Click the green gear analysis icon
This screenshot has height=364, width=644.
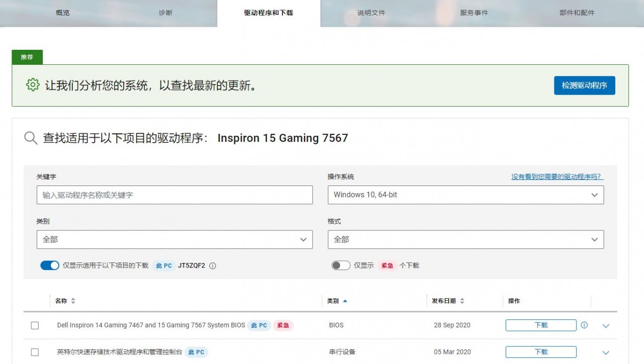32,85
